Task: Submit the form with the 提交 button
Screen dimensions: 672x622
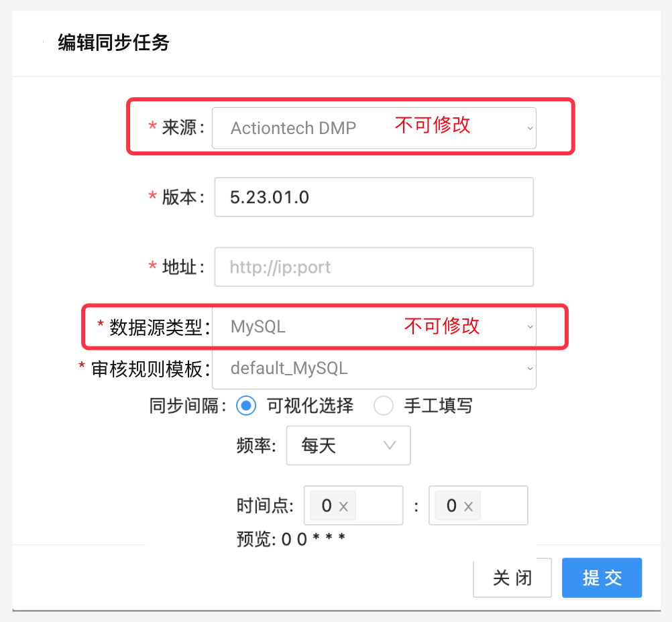Action: point(602,578)
